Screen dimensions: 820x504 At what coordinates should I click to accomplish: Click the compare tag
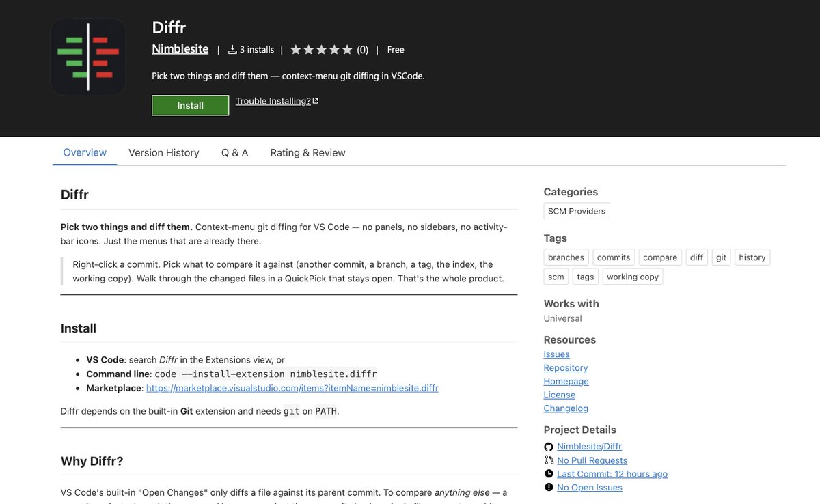(660, 257)
